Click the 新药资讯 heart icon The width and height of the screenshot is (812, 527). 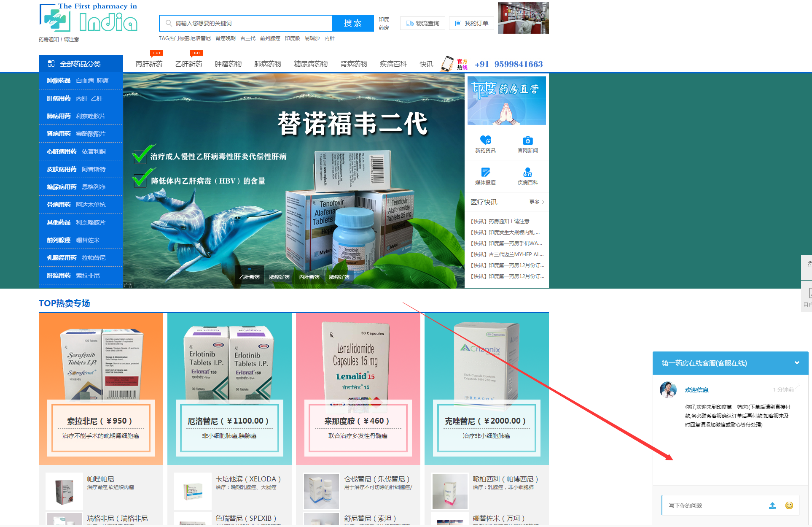(x=485, y=140)
